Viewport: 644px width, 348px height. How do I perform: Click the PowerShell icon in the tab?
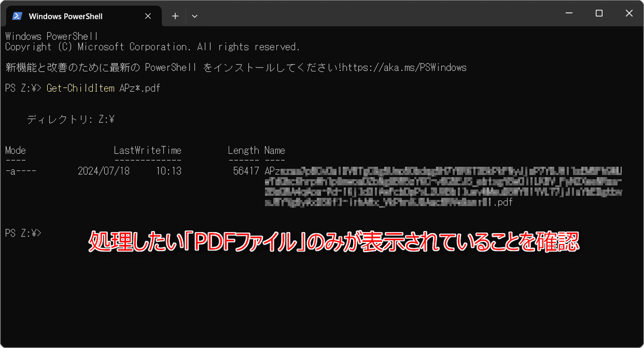click(18, 16)
